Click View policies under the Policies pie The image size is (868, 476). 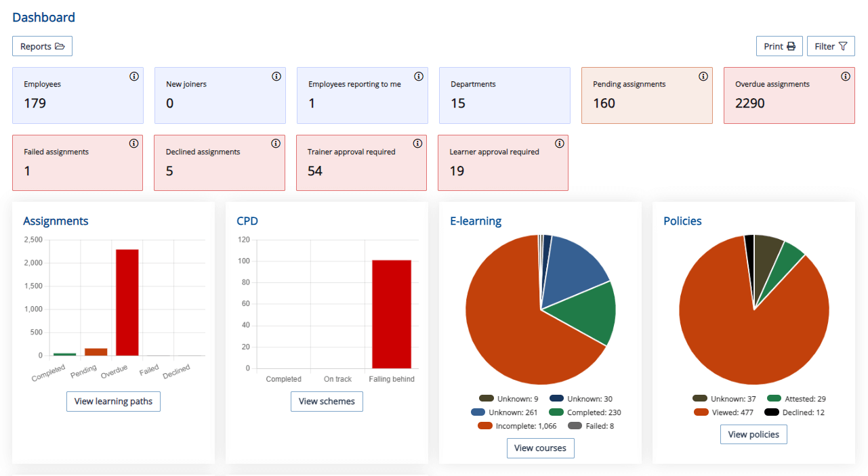753,434
